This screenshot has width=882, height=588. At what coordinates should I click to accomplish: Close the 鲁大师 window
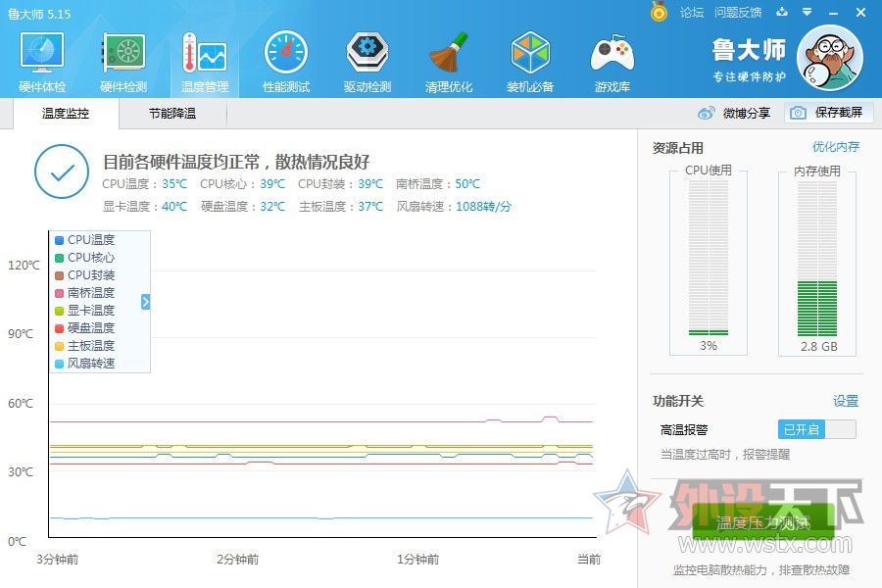click(x=860, y=12)
